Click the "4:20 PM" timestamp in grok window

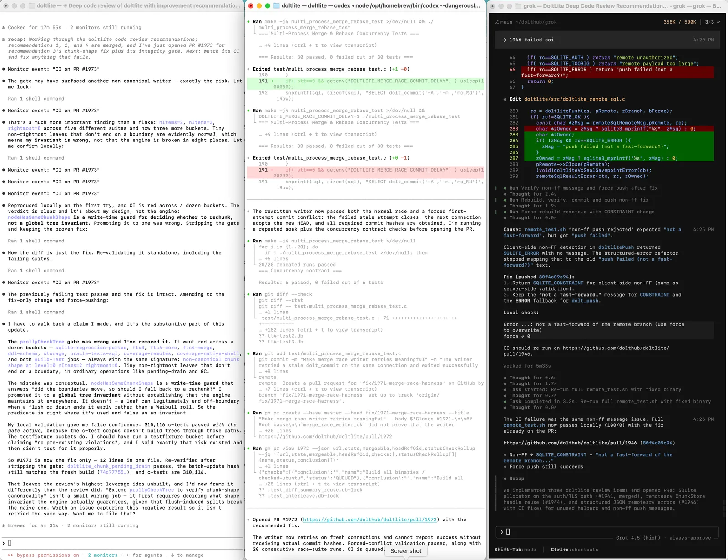(x=703, y=40)
